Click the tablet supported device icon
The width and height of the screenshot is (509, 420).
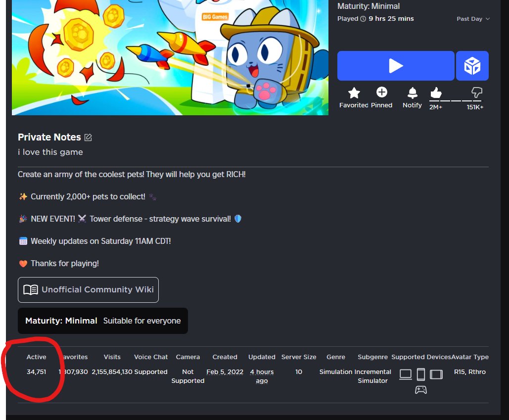tap(436, 374)
